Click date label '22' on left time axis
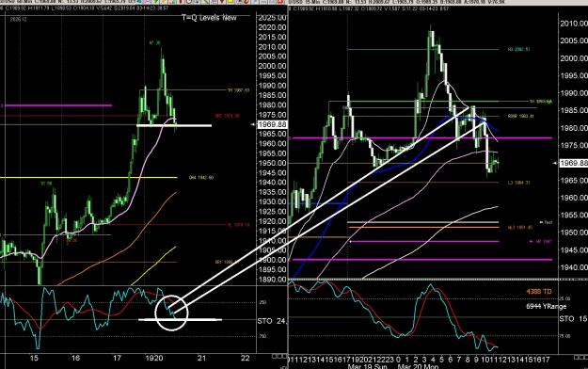 [x=246, y=358]
